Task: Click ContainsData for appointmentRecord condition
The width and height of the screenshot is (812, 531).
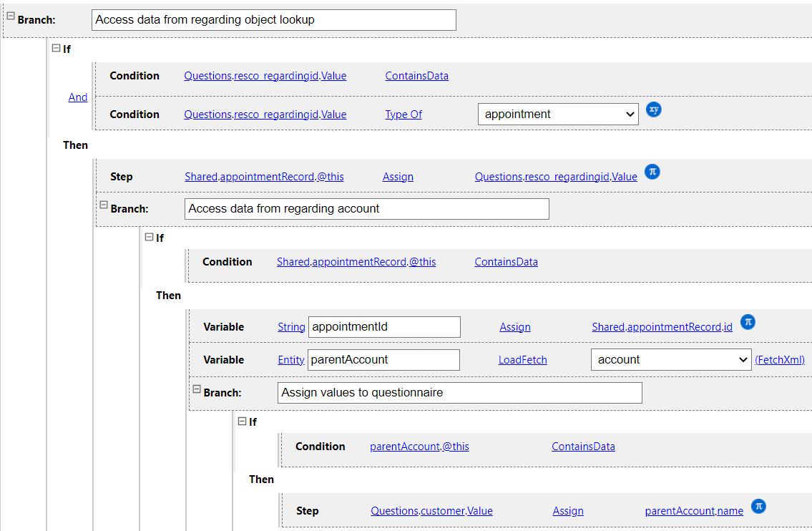Action: [x=506, y=262]
